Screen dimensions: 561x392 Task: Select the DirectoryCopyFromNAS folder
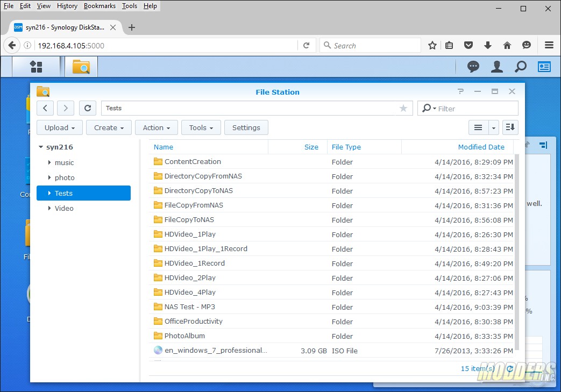click(331, 176)
